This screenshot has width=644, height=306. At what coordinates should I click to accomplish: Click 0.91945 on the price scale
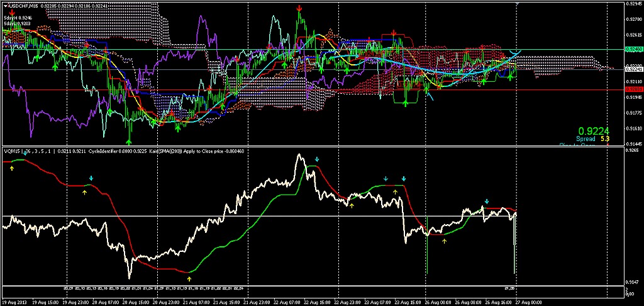(x=634, y=98)
